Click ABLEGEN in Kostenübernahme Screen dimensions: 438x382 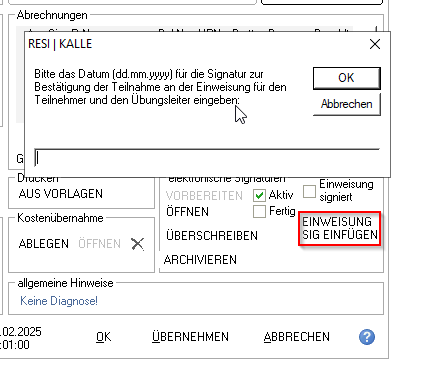coord(44,244)
